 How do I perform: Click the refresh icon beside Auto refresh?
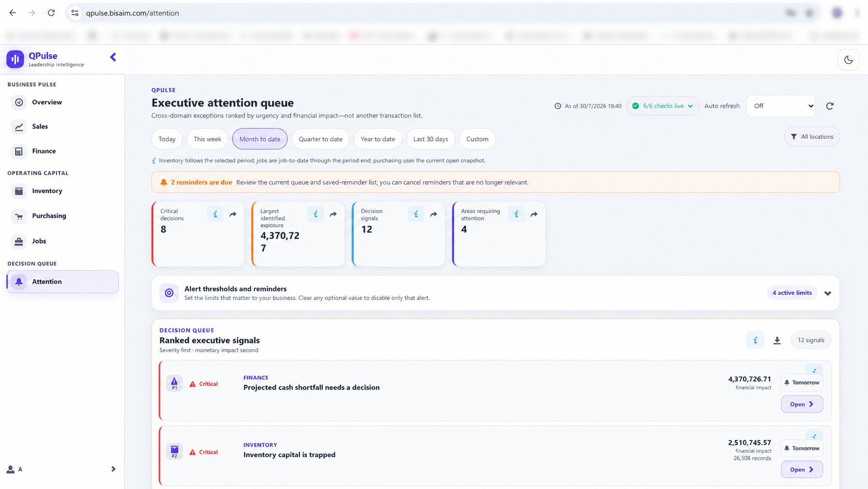coord(830,106)
